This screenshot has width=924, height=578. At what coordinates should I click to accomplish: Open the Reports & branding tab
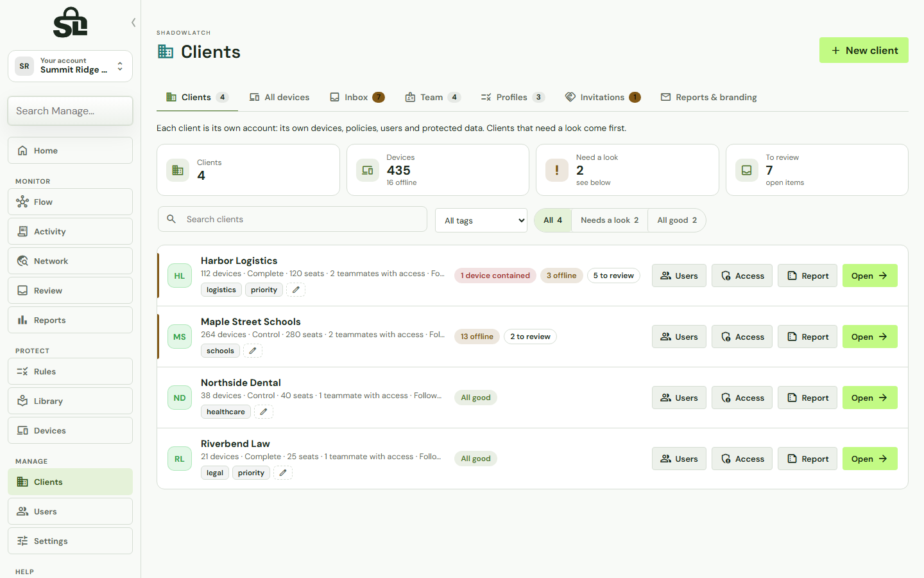708,98
